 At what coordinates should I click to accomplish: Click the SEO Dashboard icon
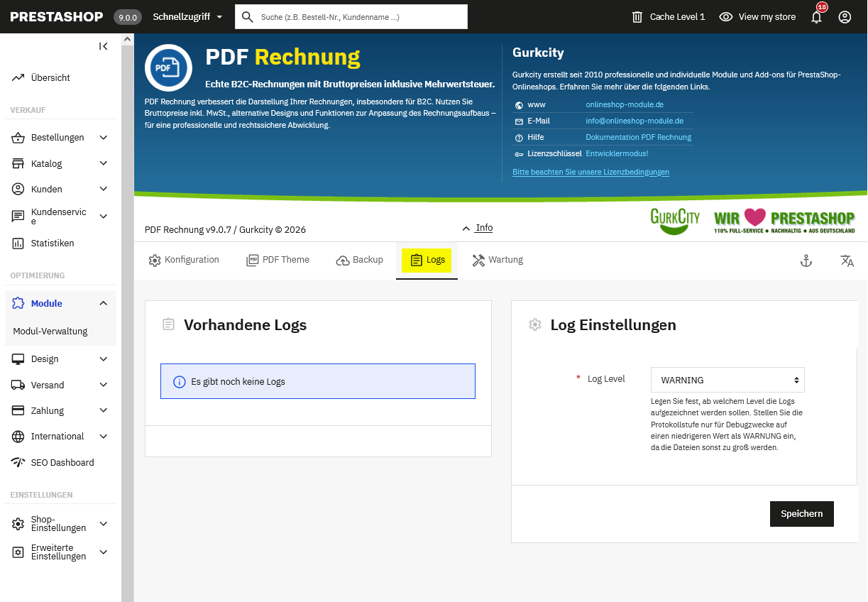[x=18, y=463]
